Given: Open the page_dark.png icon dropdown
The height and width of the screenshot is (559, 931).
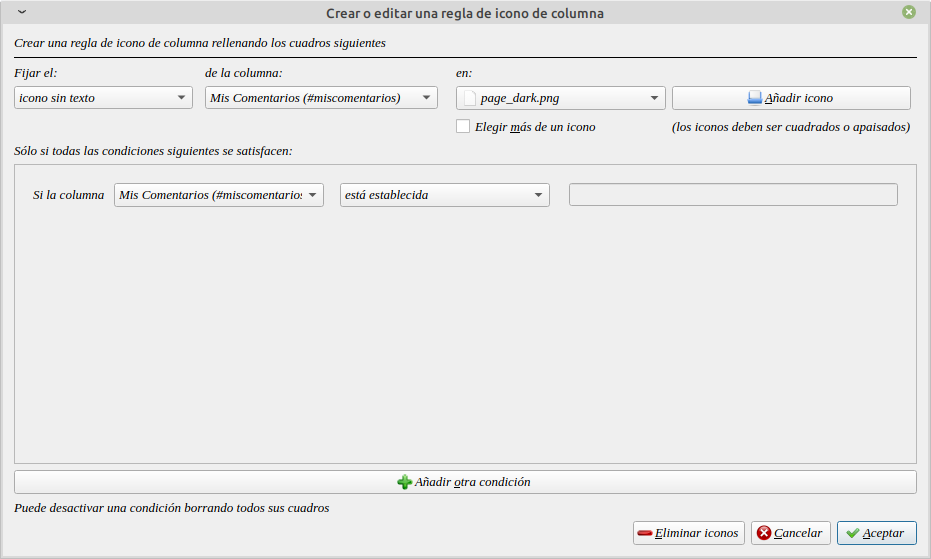Looking at the screenshot, I should [560, 98].
